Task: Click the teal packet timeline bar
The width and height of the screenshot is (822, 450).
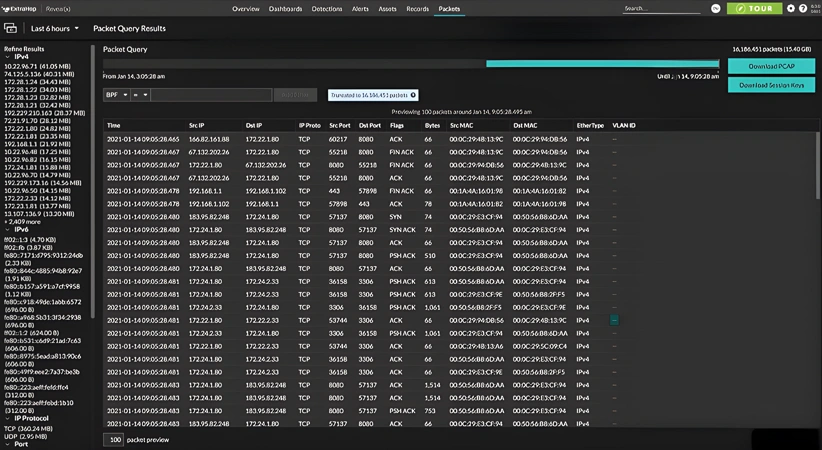Action: (x=602, y=63)
